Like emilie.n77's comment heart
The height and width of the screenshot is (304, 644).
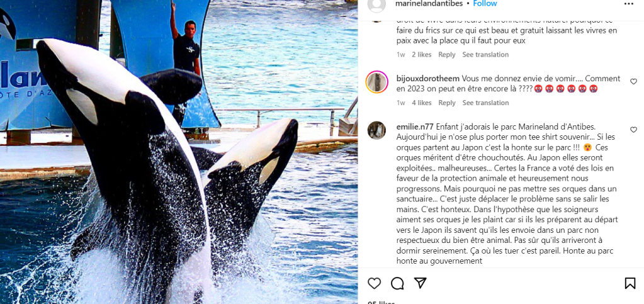click(x=634, y=130)
